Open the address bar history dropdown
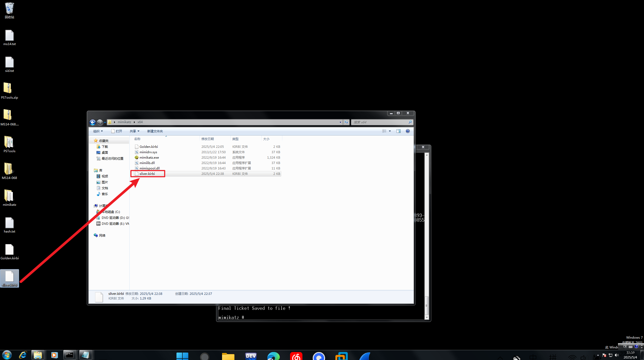Viewport: 644px width, 360px height. click(x=340, y=122)
